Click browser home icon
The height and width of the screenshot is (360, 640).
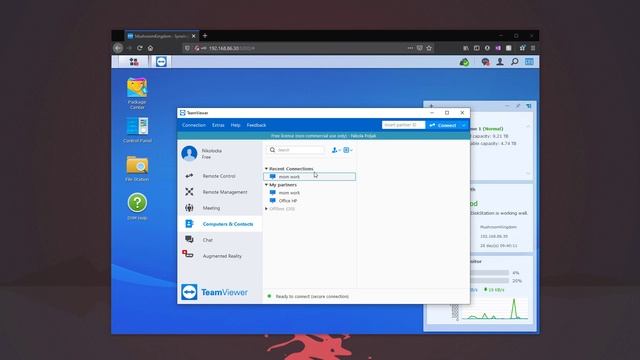pos(150,48)
